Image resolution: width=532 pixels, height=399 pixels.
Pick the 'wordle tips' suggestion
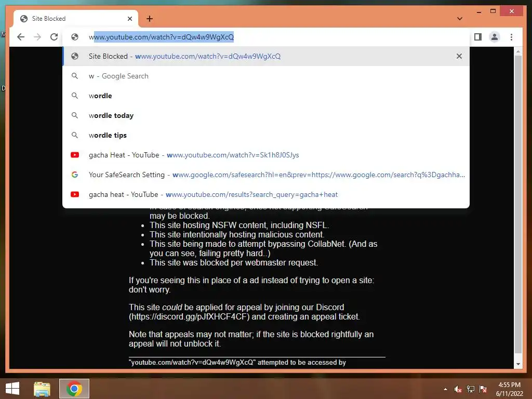[x=266, y=135]
